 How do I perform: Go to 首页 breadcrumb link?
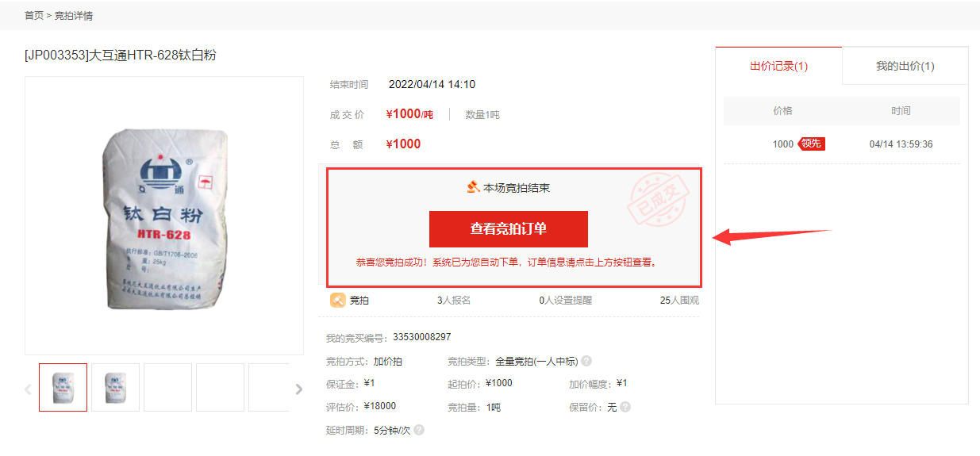[x=34, y=15]
